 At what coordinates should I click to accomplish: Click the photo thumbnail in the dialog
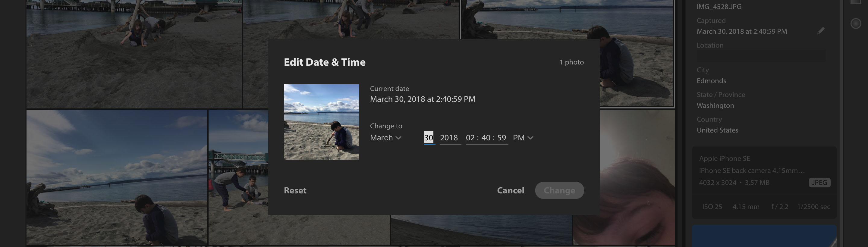[321, 122]
